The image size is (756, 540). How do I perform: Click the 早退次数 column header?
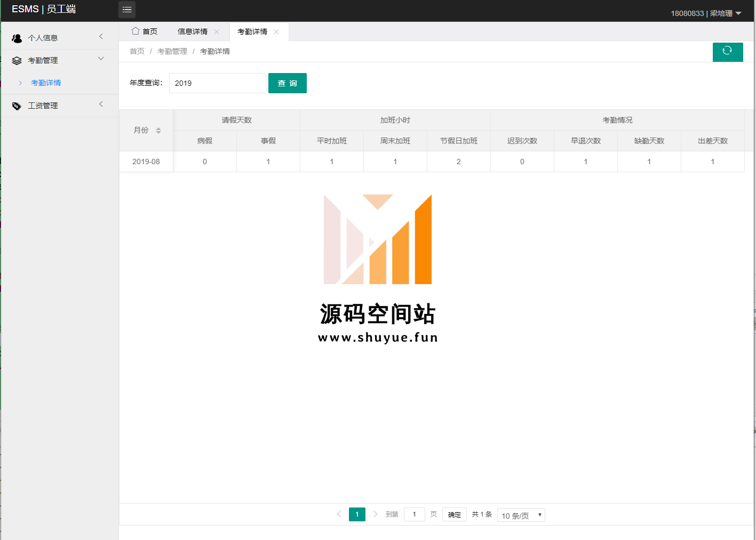586,141
